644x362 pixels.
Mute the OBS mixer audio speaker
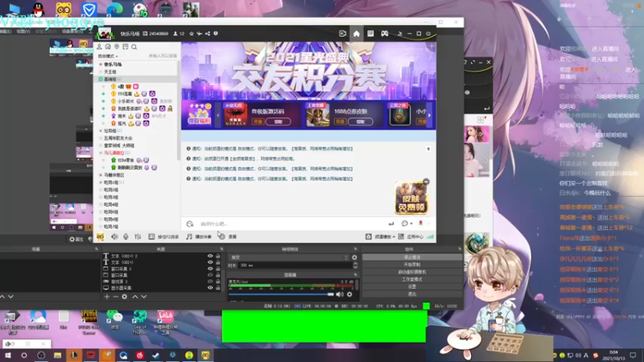point(340,294)
